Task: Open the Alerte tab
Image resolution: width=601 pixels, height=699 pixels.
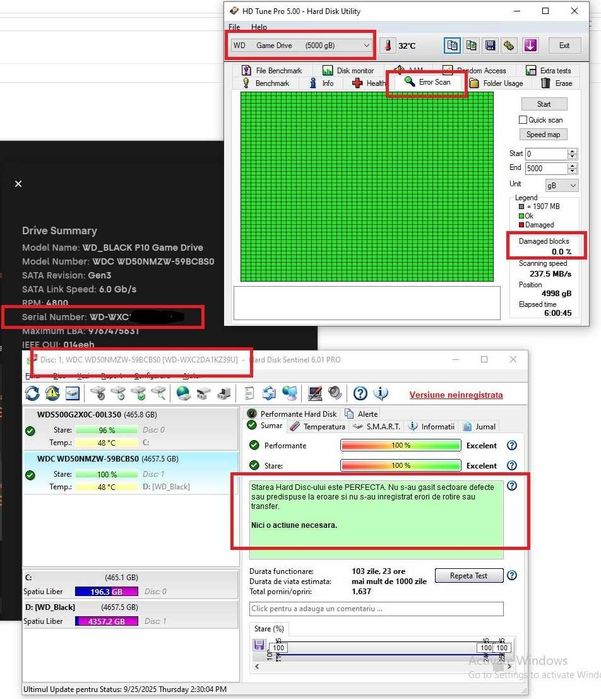Action: tap(361, 414)
